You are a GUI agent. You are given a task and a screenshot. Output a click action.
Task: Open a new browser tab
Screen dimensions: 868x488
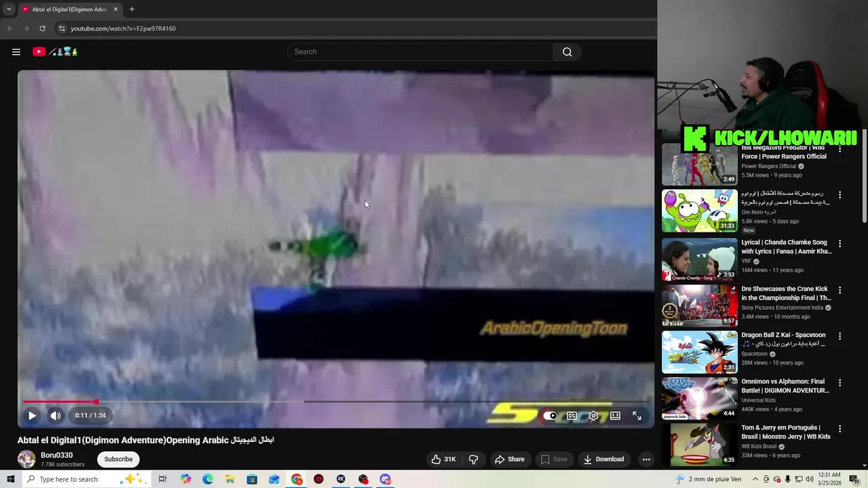132,9
